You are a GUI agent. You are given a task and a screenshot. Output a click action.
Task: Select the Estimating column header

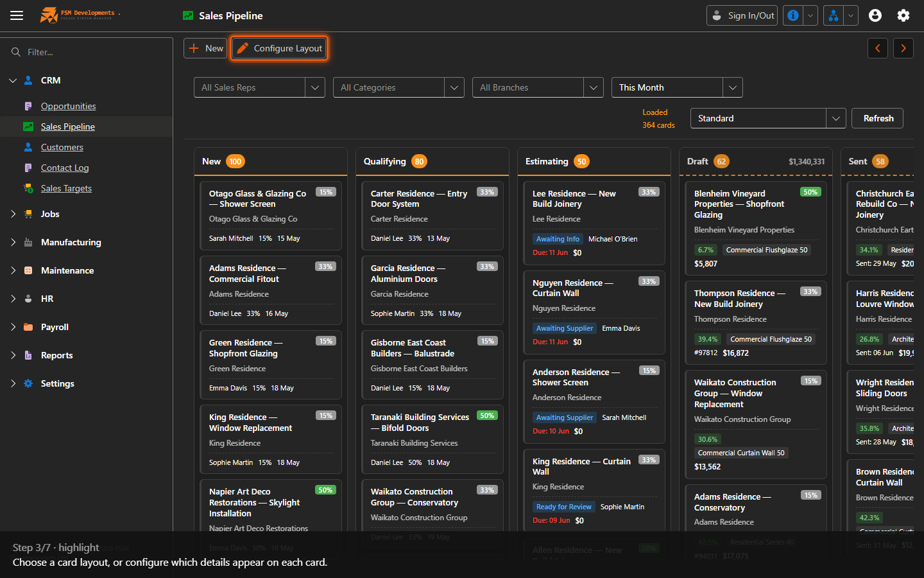(x=594, y=161)
